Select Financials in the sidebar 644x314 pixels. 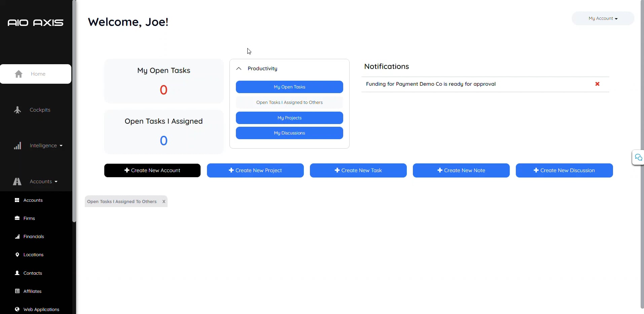point(33,236)
